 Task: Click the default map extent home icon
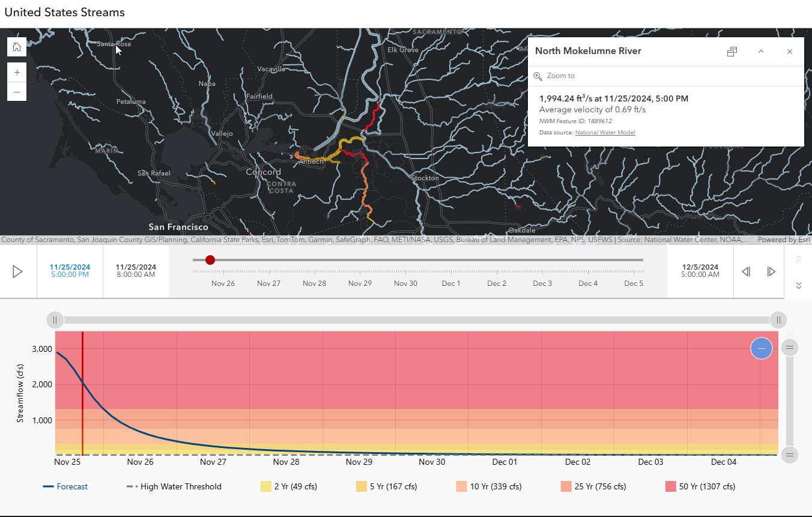click(x=16, y=46)
